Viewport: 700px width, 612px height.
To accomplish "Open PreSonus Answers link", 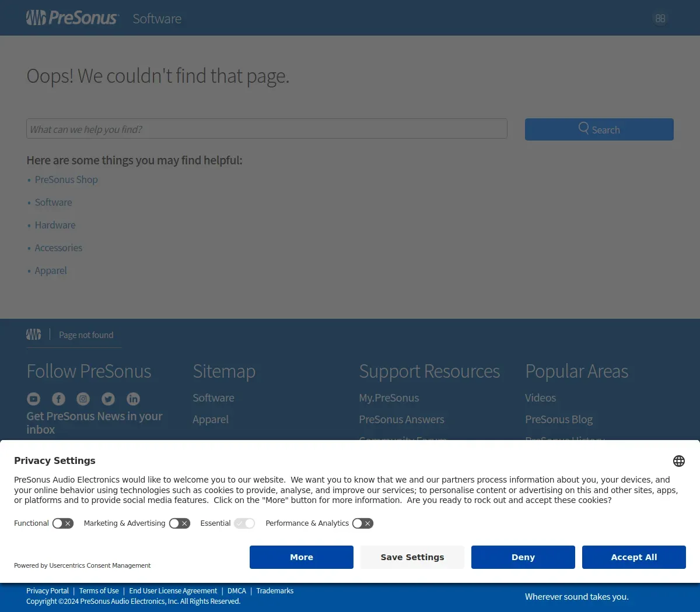I will (x=402, y=420).
